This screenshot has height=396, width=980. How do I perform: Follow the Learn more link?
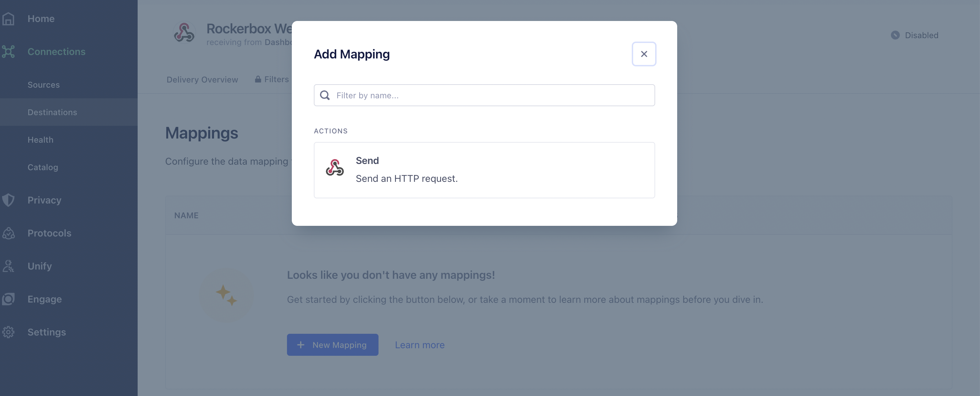[x=419, y=345]
